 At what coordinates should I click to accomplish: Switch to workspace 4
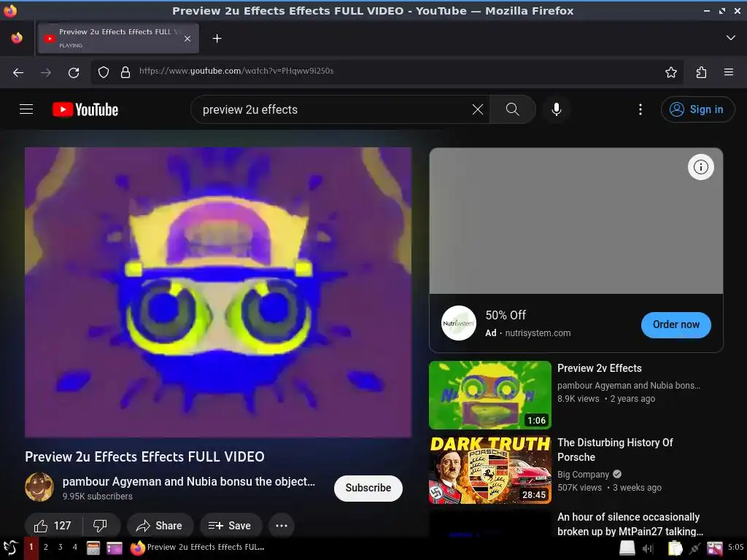[74, 547]
